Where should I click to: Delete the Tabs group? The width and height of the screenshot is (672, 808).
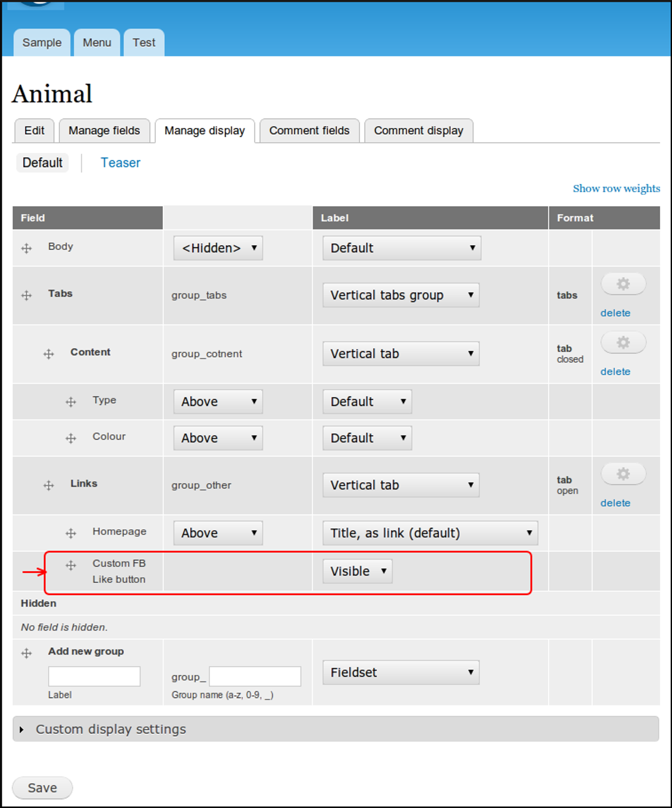click(615, 313)
